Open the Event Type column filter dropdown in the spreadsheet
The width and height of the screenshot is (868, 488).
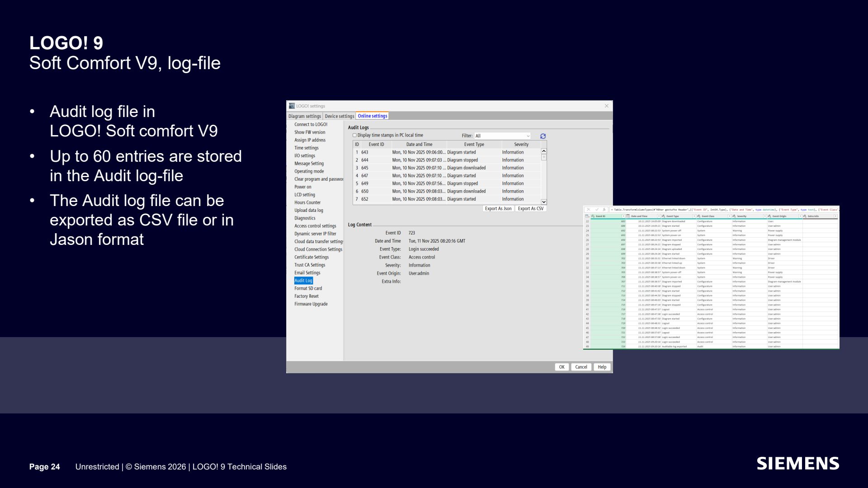tap(694, 216)
